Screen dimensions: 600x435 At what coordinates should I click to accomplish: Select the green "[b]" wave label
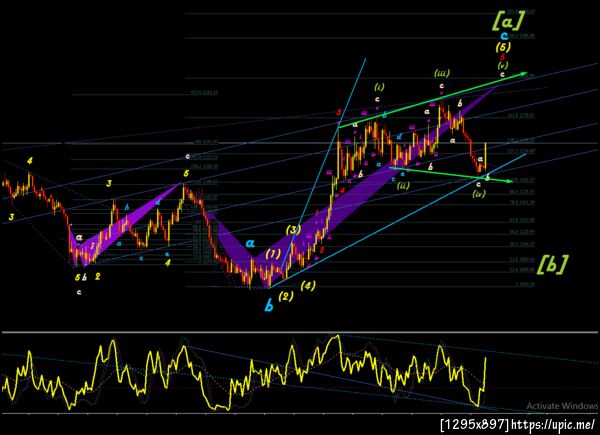coord(552,264)
